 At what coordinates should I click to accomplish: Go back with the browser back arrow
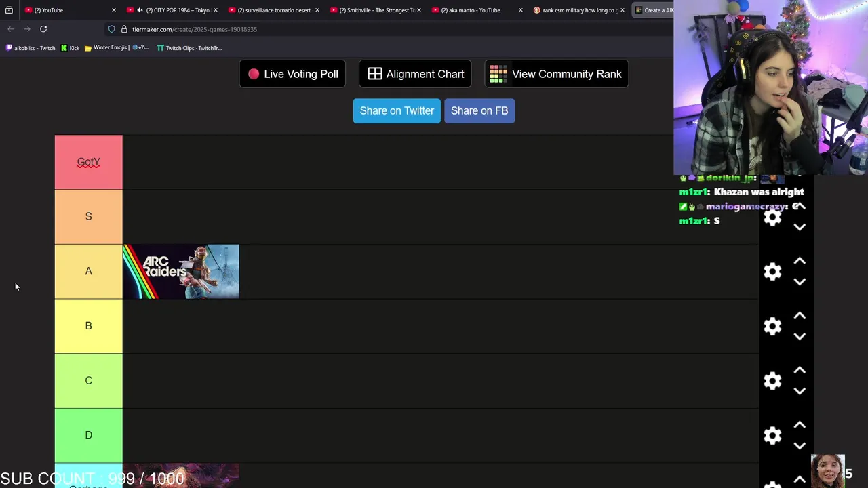pos(11,29)
